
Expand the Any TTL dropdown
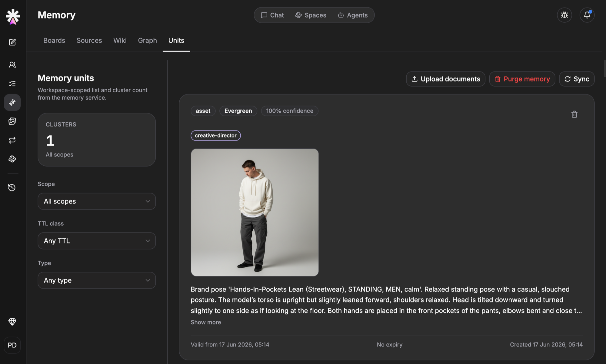coord(97,241)
